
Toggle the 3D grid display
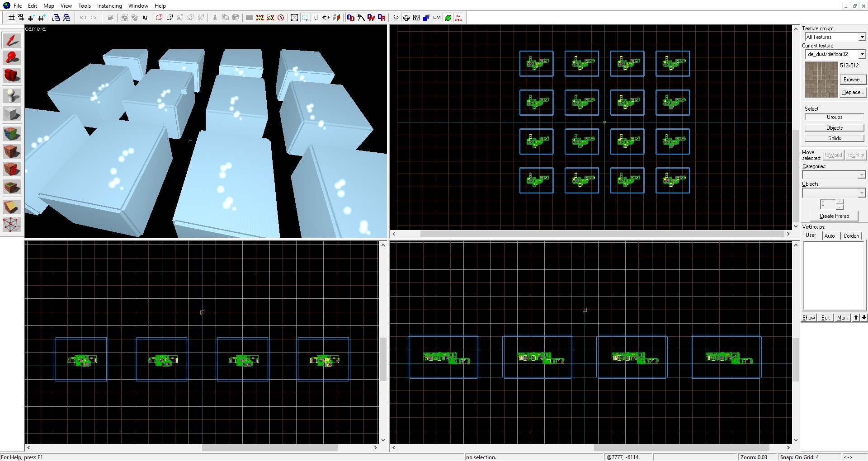[21, 18]
